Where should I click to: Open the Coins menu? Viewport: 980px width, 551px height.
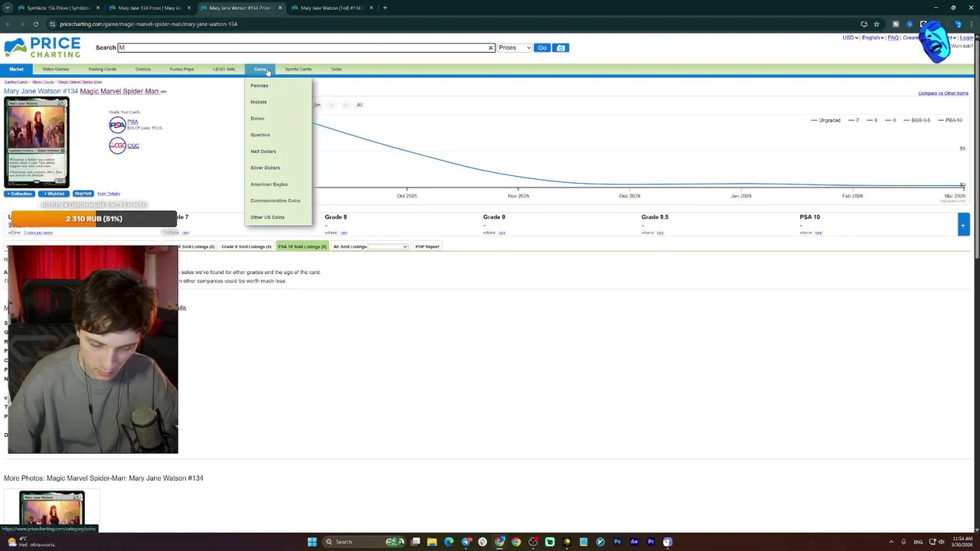tap(260, 69)
